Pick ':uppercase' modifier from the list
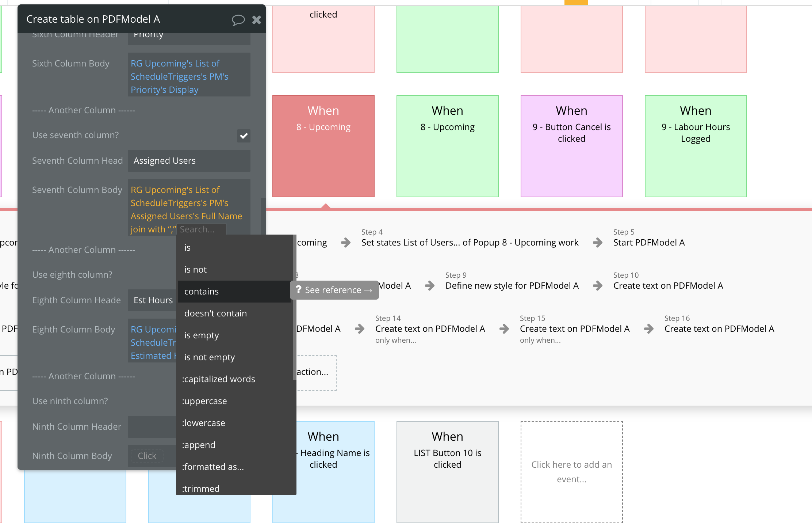Image resolution: width=812 pixels, height=532 pixels. [204, 401]
